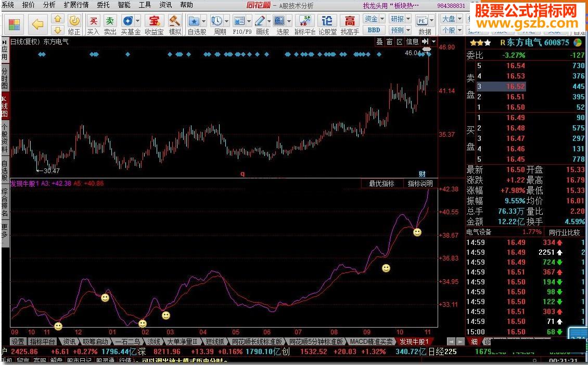Open the 扩展行情 menu
This screenshot has width=588, height=365.
pos(76,5)
